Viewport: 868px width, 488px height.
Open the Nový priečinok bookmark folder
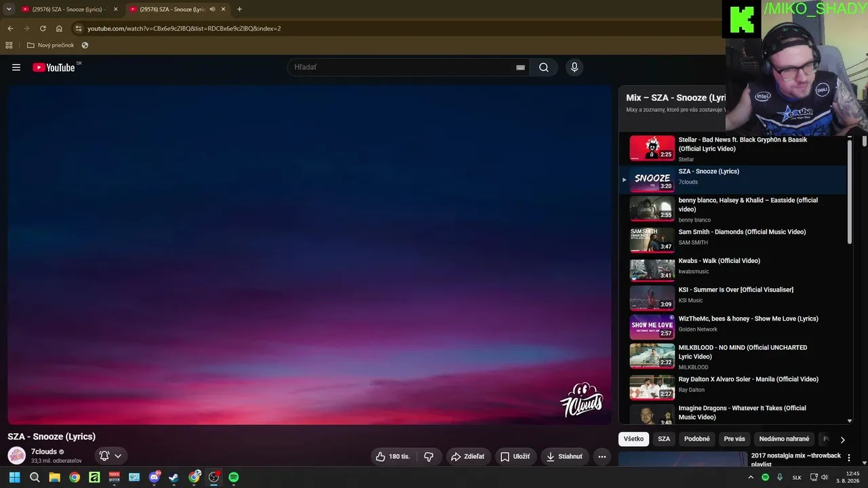(50, 45)
